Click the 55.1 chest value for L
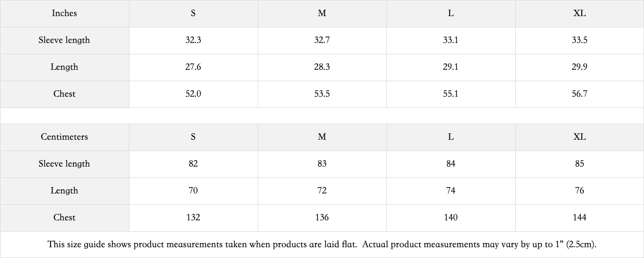The image size is (644, 258). click(x=451, y=94)
